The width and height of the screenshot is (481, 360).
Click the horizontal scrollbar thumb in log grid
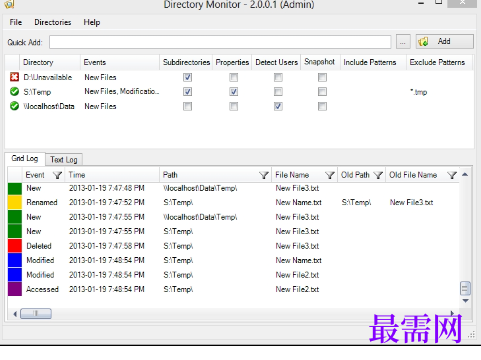pyautogui.click(x=36, y=313)
